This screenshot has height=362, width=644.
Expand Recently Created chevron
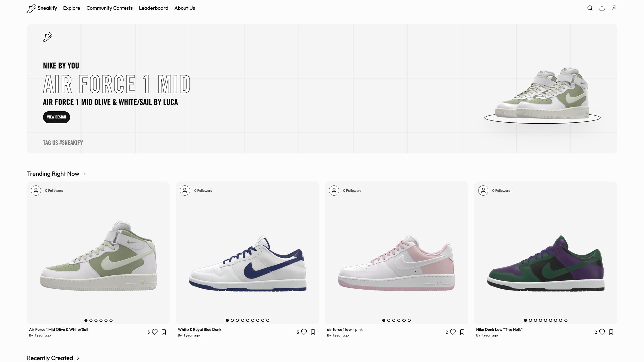coord(78,358)
